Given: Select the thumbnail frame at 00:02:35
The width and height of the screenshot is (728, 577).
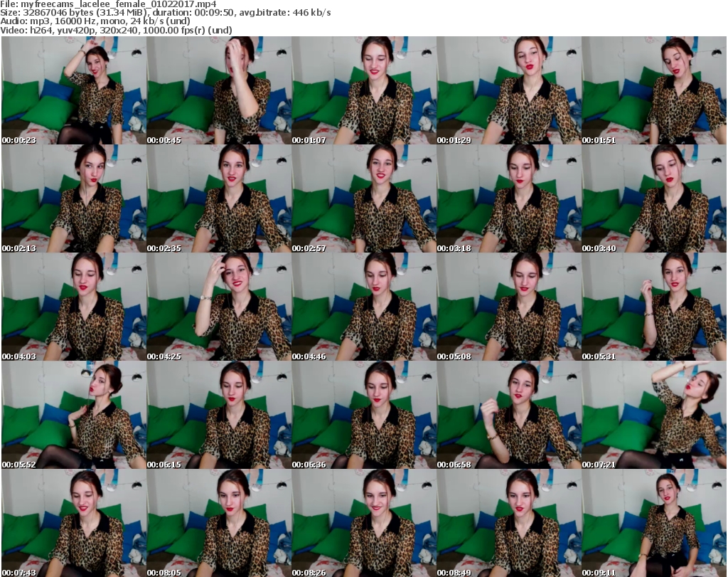Looking at the screenshot, I should [219, 198].
